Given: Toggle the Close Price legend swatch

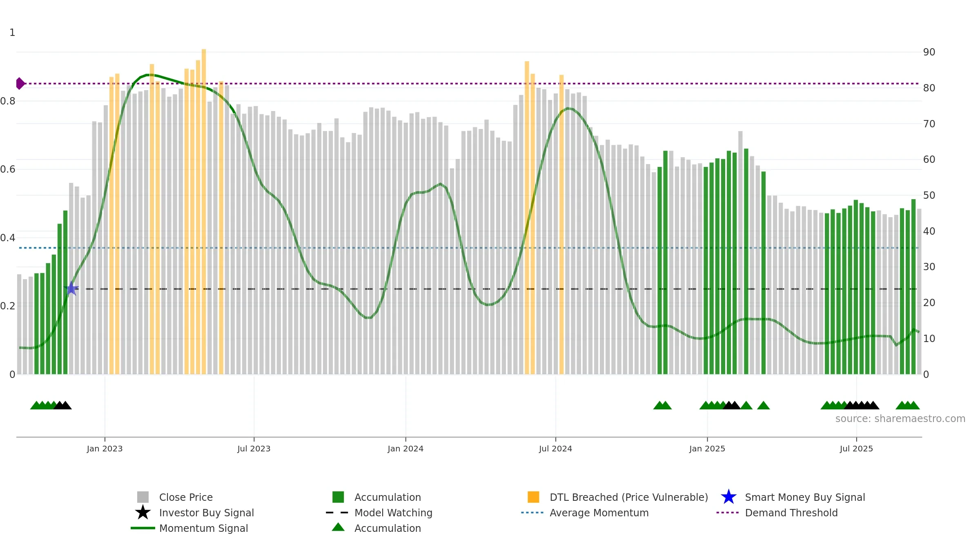Looking at the screenshot, I should click(143, 497).
